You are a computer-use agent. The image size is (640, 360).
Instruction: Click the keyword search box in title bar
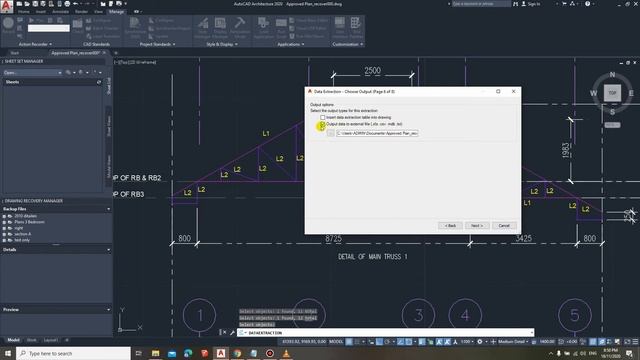tap(482, 4)
